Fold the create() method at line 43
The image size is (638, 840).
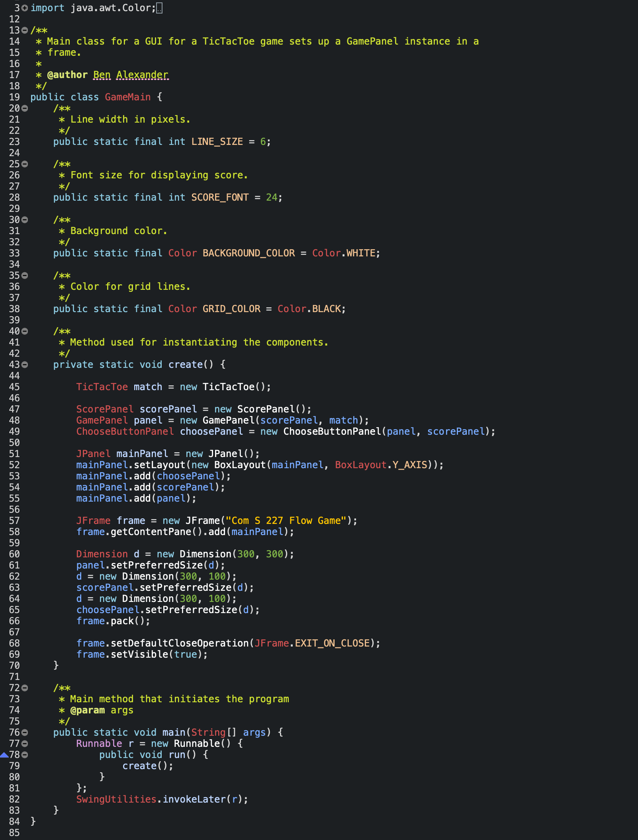click(25, 365)
